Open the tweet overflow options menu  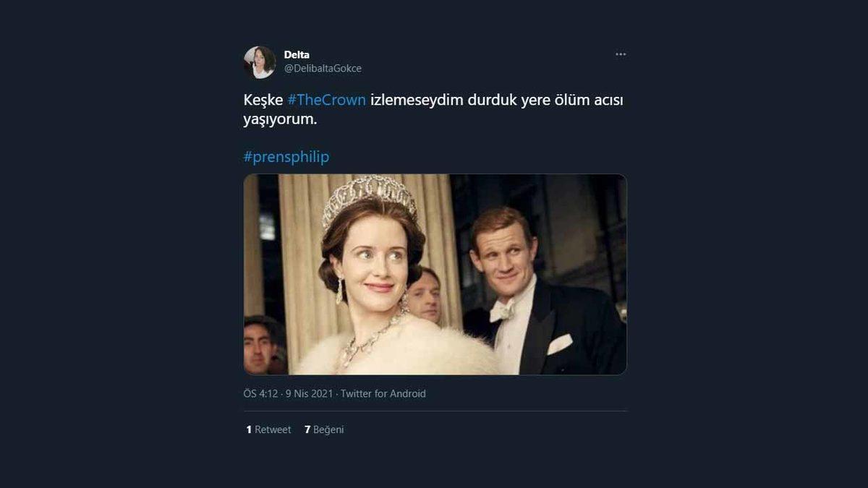(621, 53)
